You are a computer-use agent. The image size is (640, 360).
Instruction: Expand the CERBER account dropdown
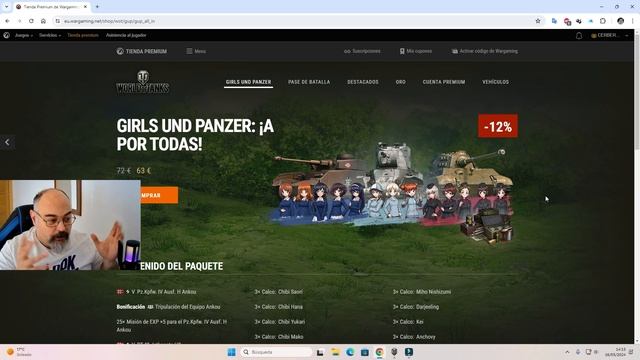[609, 36]
